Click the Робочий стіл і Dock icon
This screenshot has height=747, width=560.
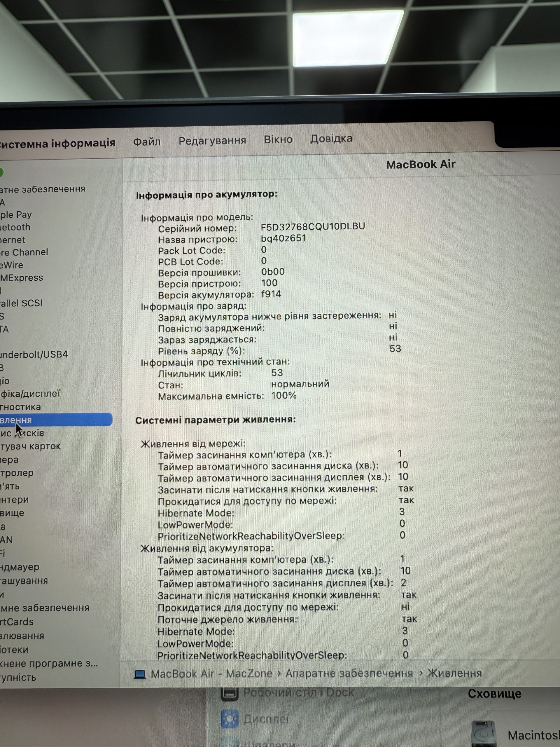[x=230, y=693]
